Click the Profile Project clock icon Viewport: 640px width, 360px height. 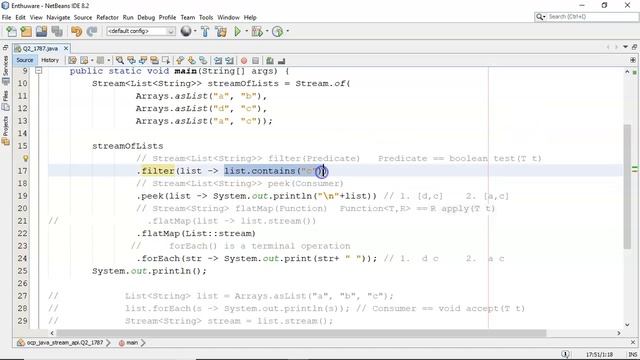(278, 31)
